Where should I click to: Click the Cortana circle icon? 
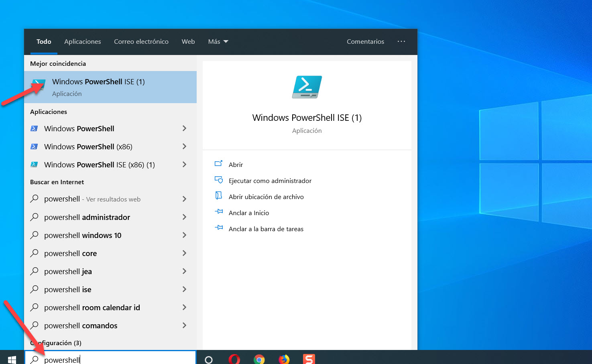coord(209,359)
